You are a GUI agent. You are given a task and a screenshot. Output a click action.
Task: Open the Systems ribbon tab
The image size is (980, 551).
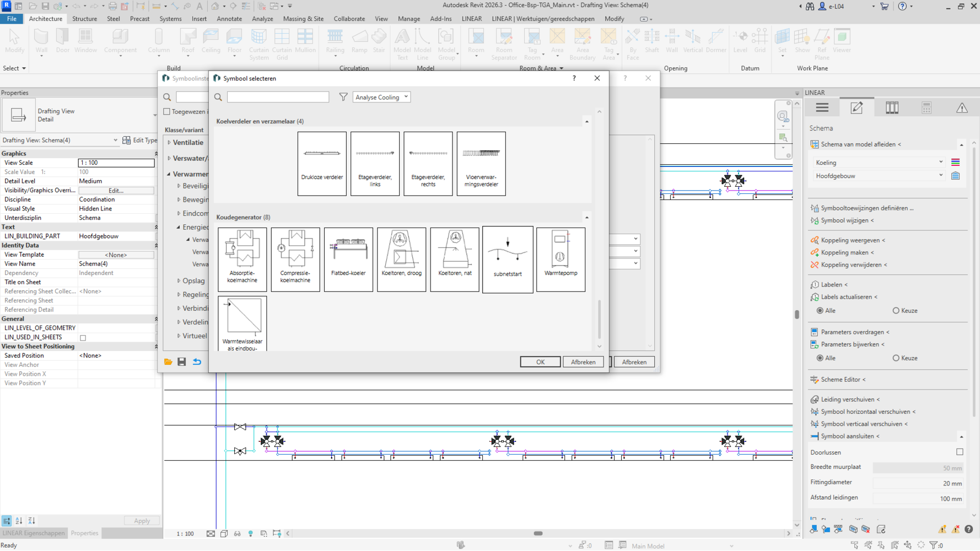170,19
